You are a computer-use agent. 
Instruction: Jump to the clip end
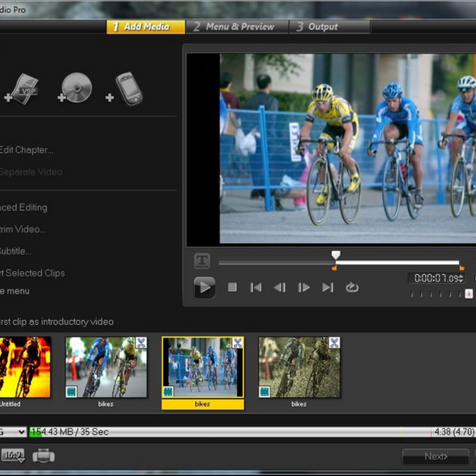328,287
